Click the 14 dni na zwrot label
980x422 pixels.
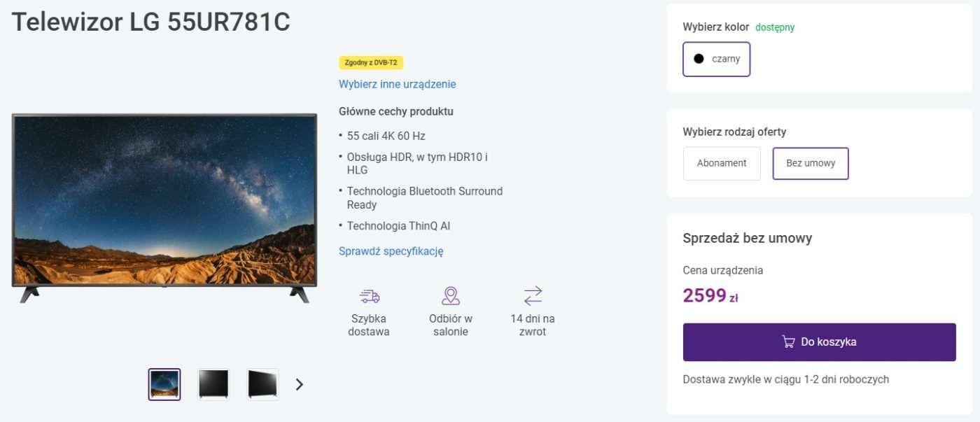point(533,325)
